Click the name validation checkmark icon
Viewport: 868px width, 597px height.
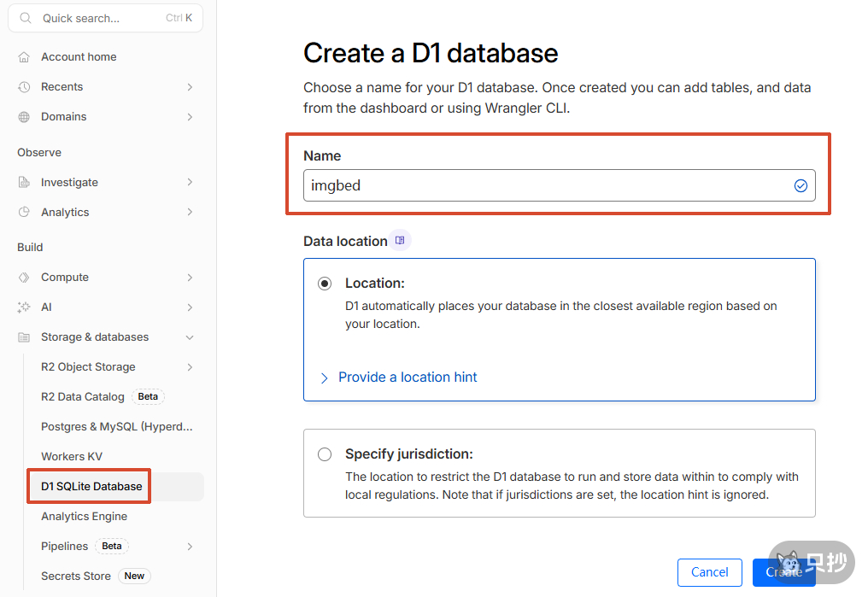point(801,186)
